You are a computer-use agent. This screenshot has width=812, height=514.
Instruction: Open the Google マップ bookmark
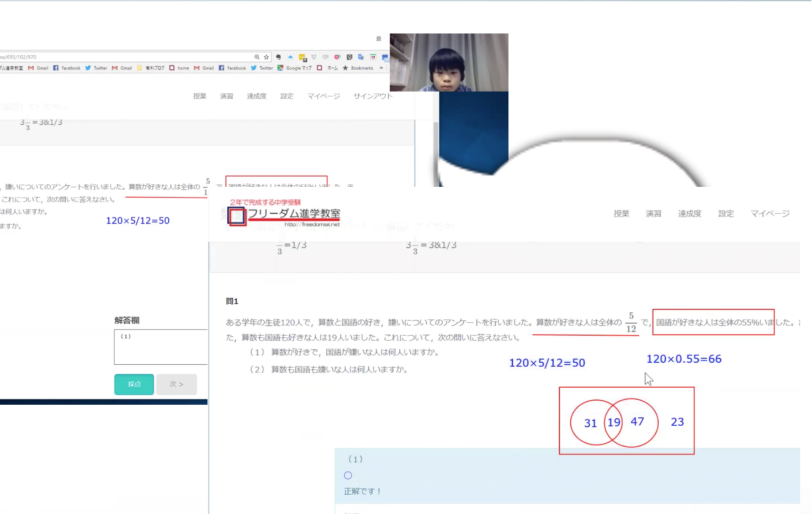tap(294, 68)
